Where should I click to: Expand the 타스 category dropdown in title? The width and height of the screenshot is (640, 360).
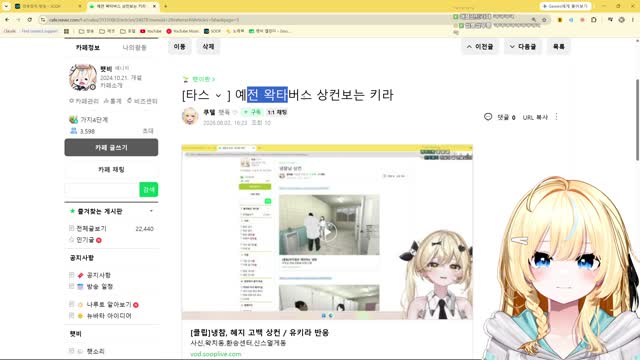[x=218, y=96]
